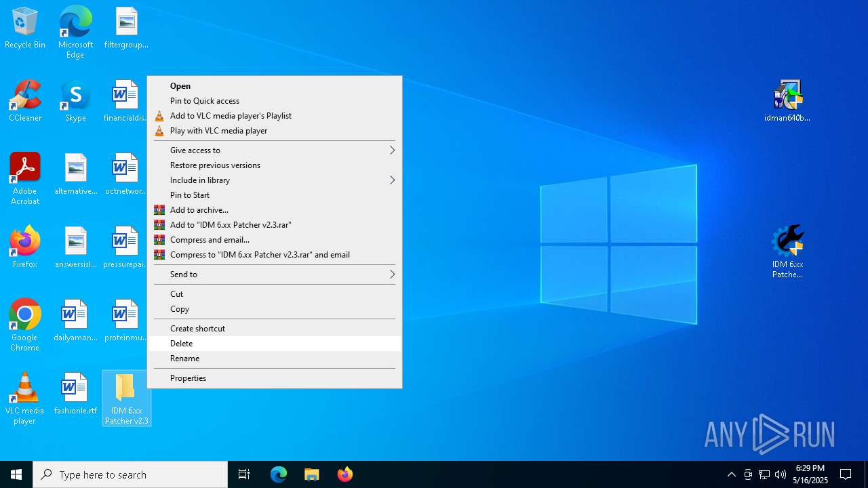This screenshot has width=868, height=488.
Task: Choose Add to VLC media player's Playlist
Action: click(x=275, y=116)
